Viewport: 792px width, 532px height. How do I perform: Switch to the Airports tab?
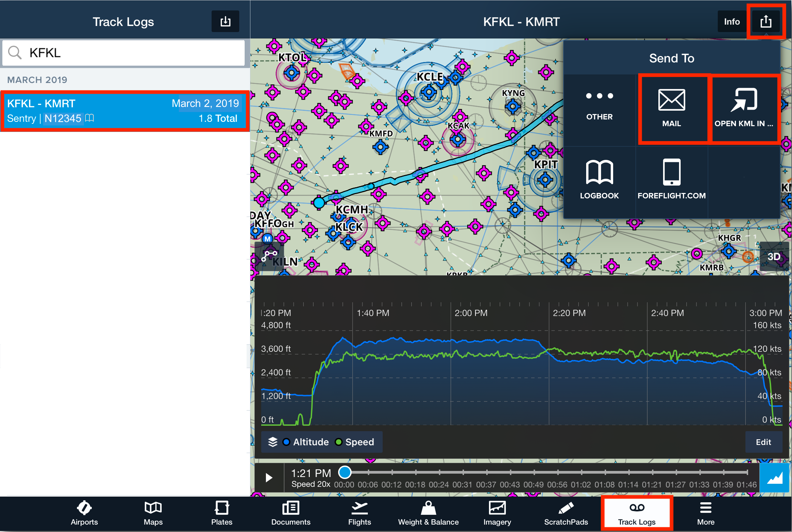[84, 514]
